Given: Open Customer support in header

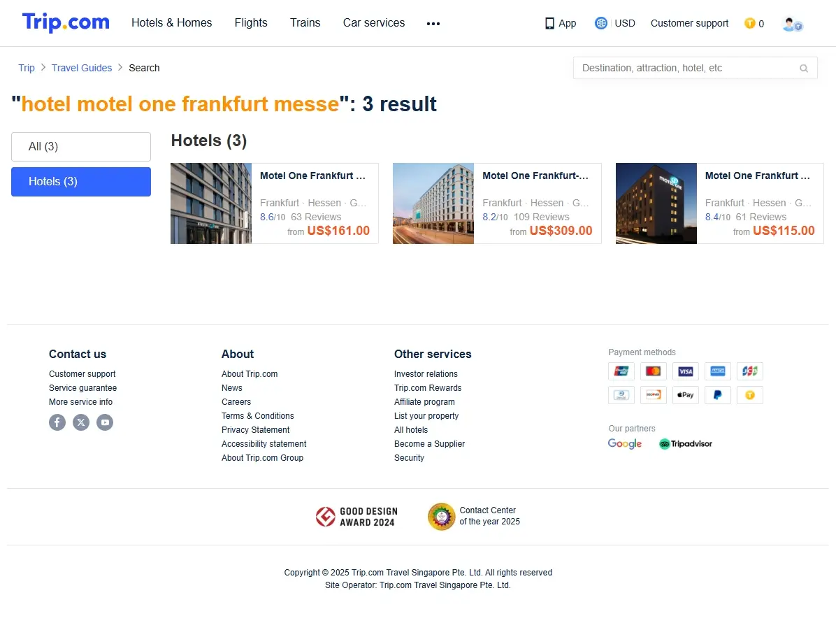Looking at the screenshot, I should click(689, 24).
